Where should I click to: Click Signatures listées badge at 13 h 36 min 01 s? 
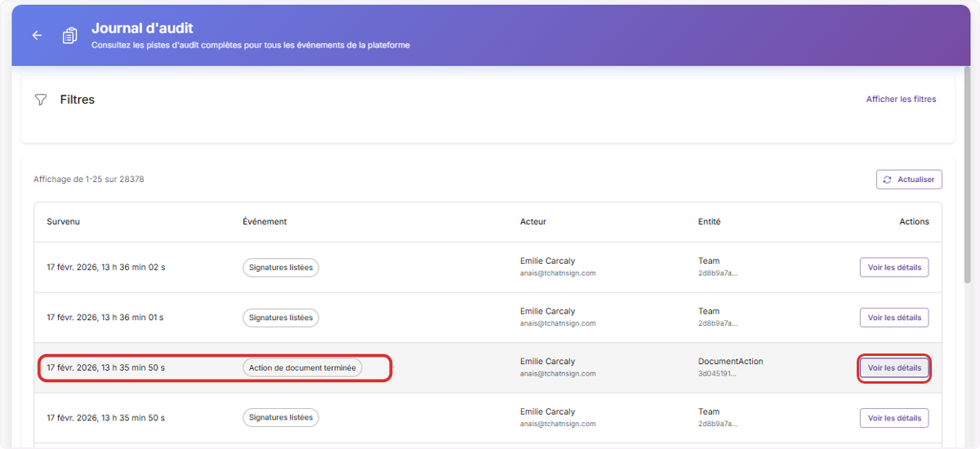[280, 318]
